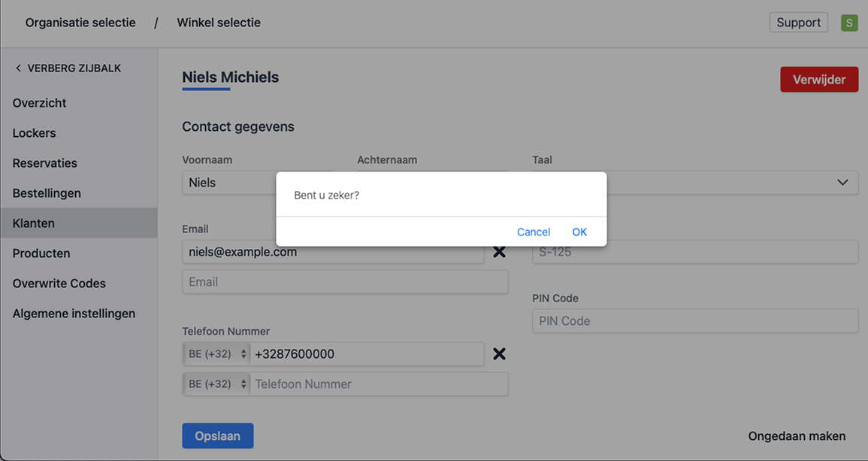This screenshot has height=461, width=868.
Task: Open Bestellingen from the sidebar
Action: [47, 193]
